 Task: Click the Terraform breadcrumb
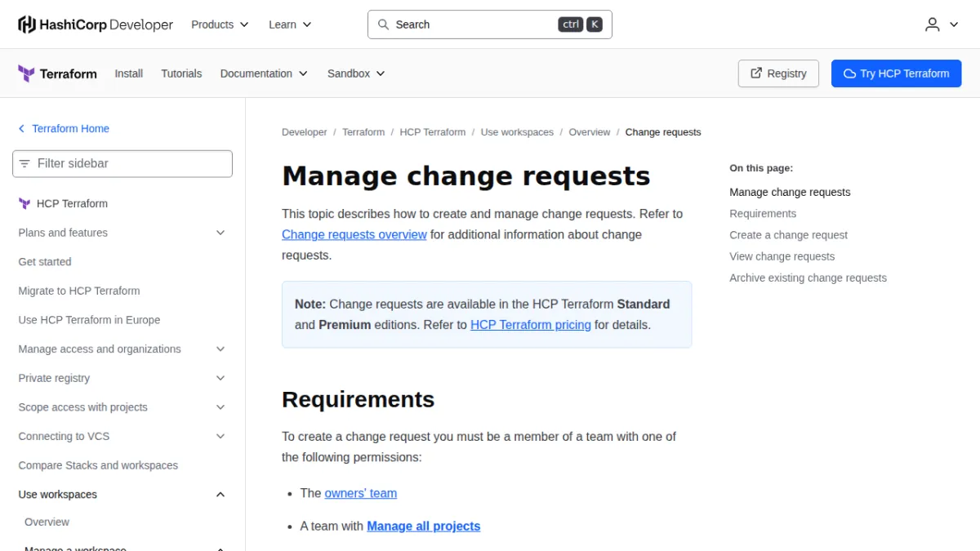point(363,132)
